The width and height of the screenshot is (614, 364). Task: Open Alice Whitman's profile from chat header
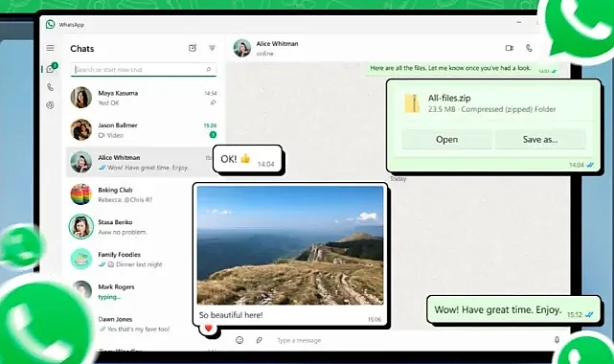pyautogui.click(x=242, y=48)
